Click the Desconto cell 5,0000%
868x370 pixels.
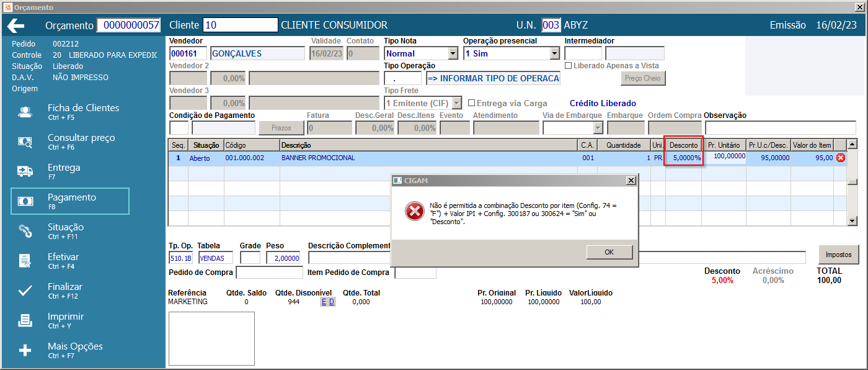pyautogui.click(x=683, y=158)
